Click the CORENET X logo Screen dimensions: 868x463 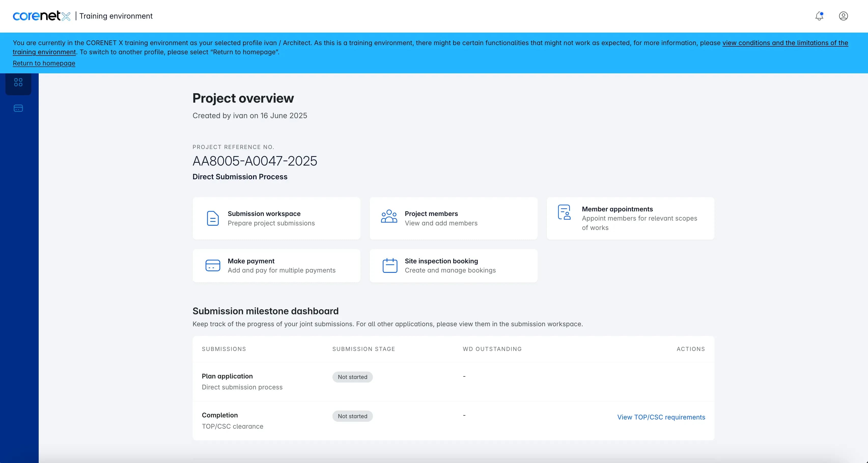point(41,16)
